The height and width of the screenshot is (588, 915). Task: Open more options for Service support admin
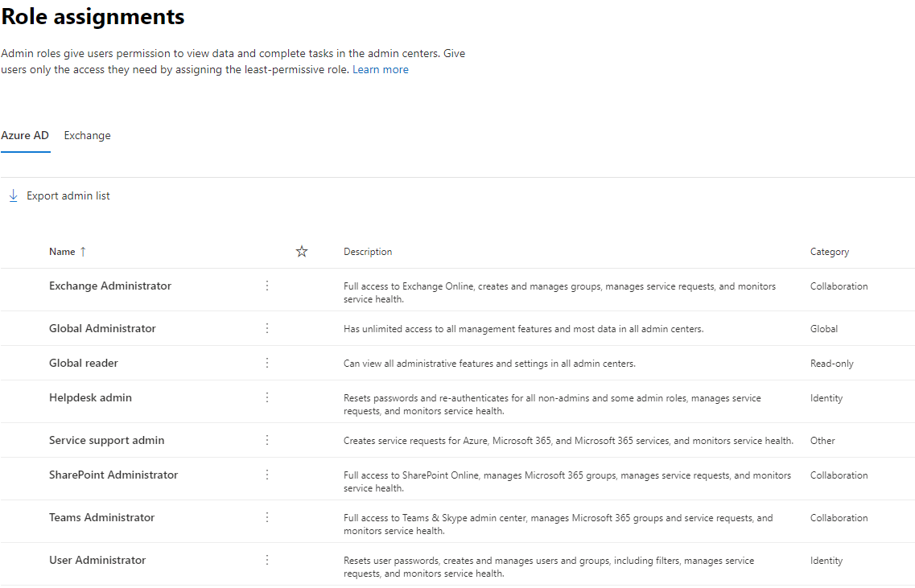(267, 440)
